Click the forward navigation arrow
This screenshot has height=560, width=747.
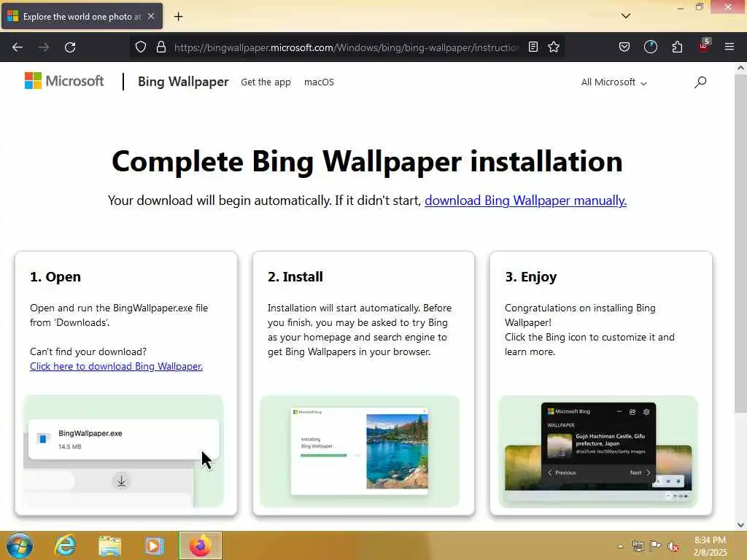44,47
